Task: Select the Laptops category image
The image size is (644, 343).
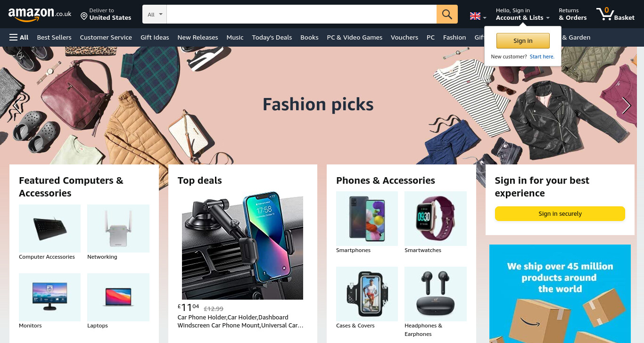Action: click(x=118, y=297)
